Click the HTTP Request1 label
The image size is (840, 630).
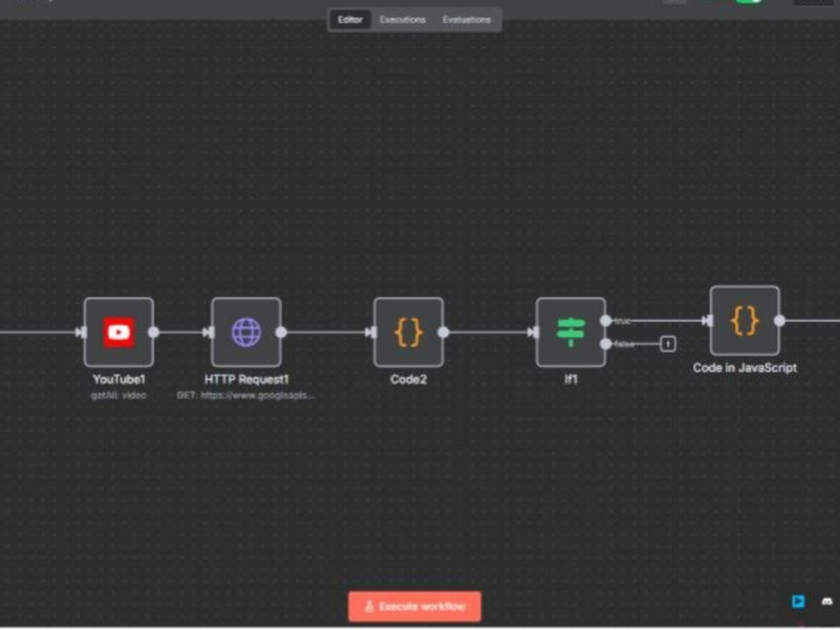pyautogui.click(x=246, y=380)
